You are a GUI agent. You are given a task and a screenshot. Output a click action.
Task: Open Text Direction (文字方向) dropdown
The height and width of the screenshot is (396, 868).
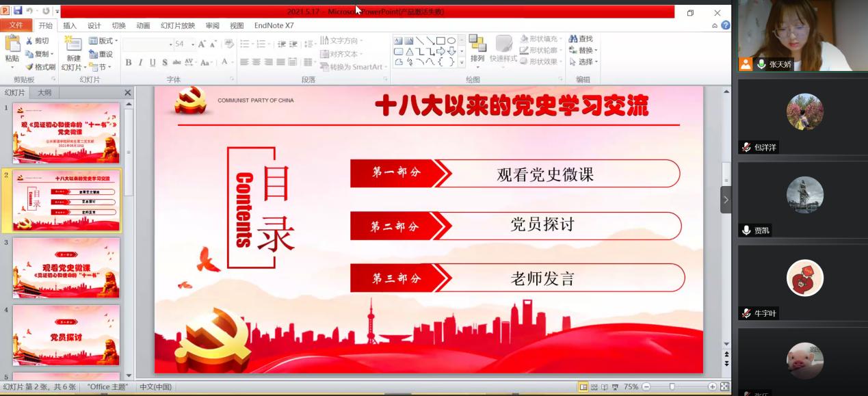(x=341, y=40)
